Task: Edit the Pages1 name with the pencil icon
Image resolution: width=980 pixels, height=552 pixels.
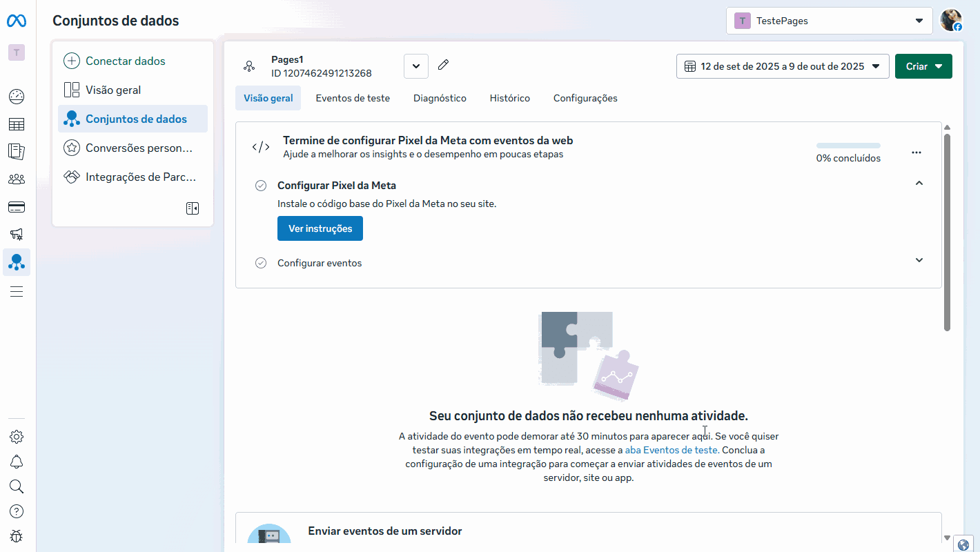Action: point(442,65)
